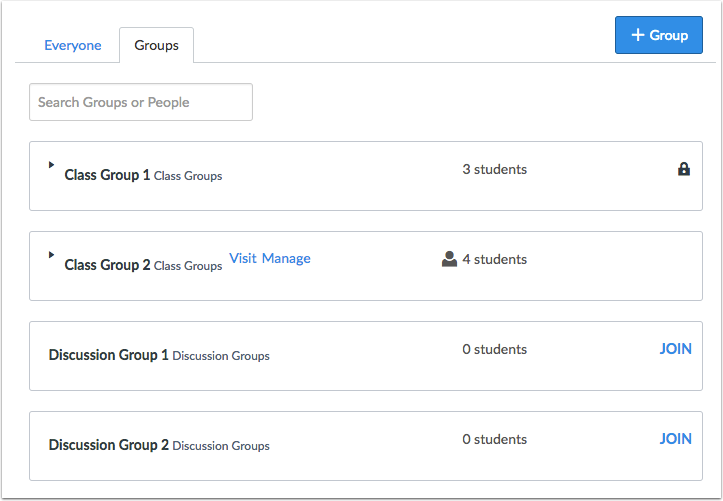Click the lock icon on Class Group 1
The image size is (723, 501).
tap(684, 170)
